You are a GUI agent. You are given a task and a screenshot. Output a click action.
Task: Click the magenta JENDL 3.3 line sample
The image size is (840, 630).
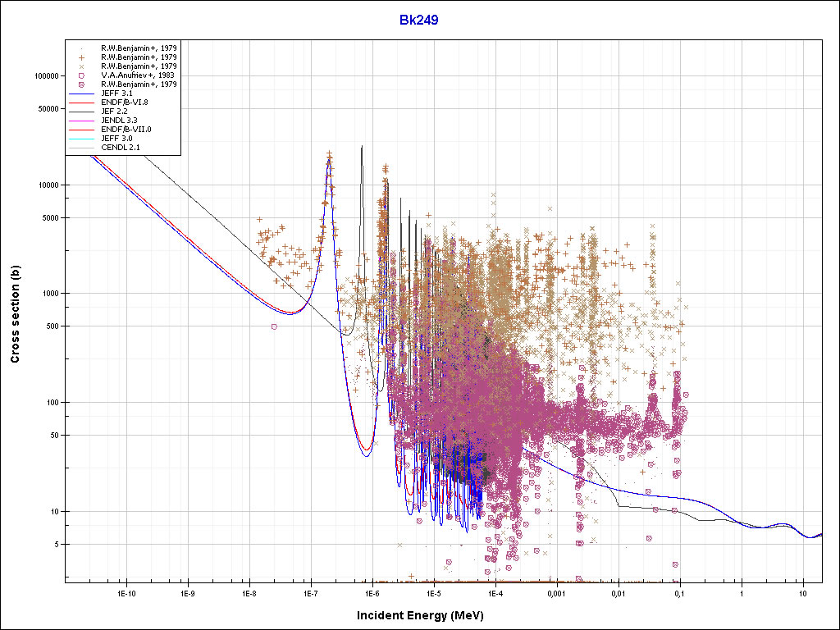click(82, 121)
